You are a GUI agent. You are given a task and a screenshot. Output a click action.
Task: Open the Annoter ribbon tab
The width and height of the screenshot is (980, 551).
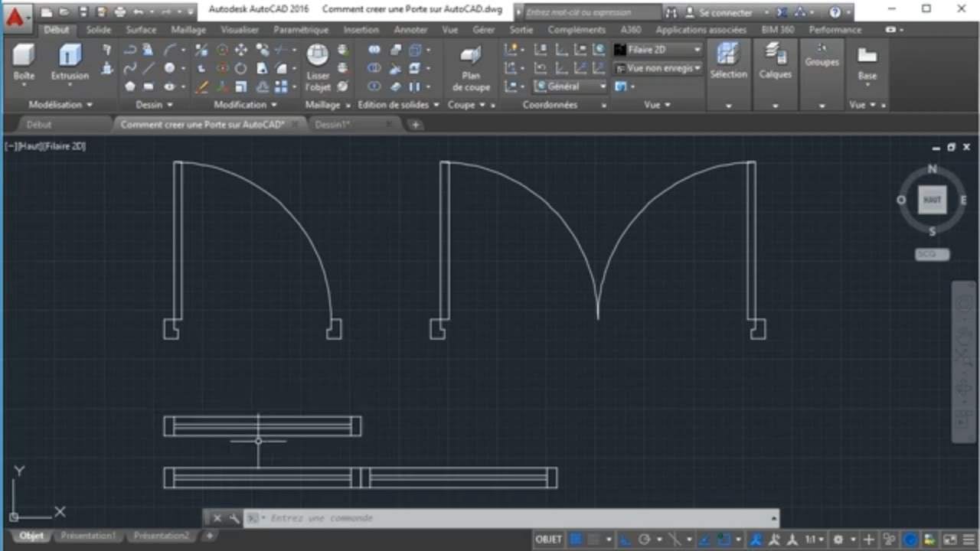[410, 30]
